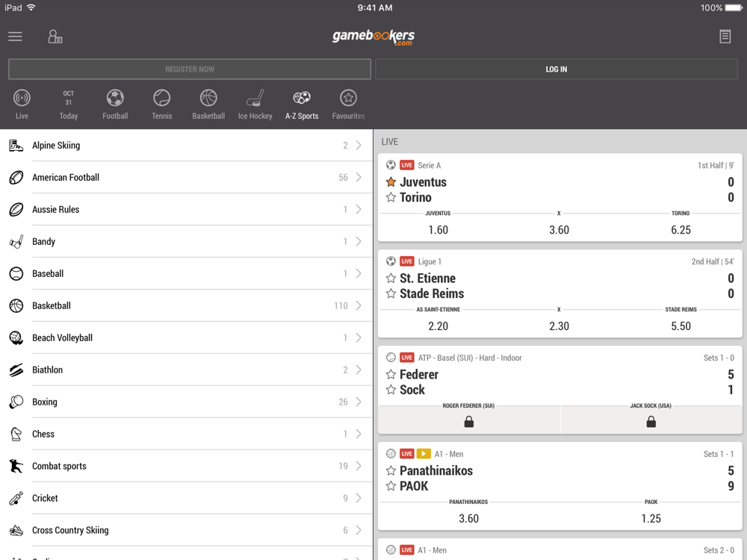
Task: Switch to the Football tab
Action: point(115,105)
